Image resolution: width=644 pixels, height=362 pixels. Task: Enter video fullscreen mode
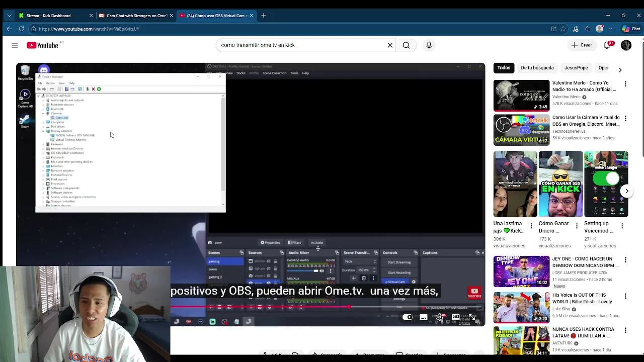(x=472, y=317)
